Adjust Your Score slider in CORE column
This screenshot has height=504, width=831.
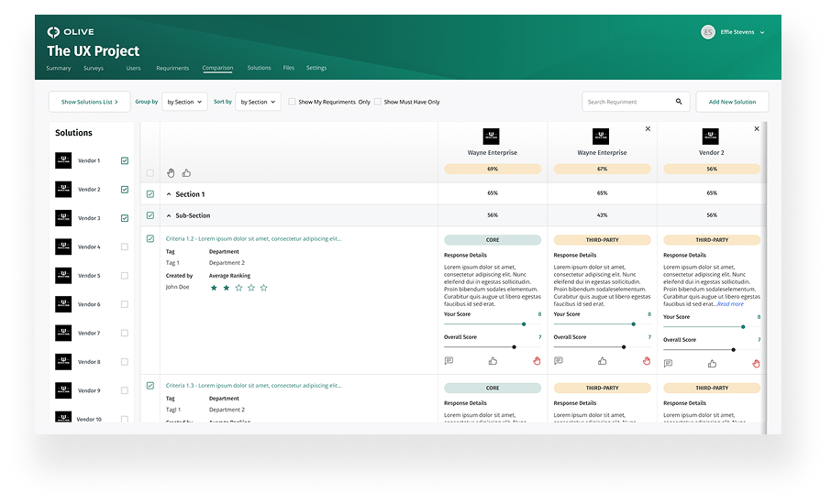pos(524,324)
